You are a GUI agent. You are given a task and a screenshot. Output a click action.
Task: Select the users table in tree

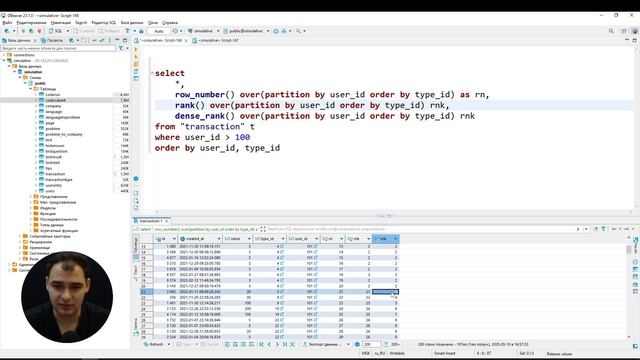pyautogui.click(x=50, y=191)
